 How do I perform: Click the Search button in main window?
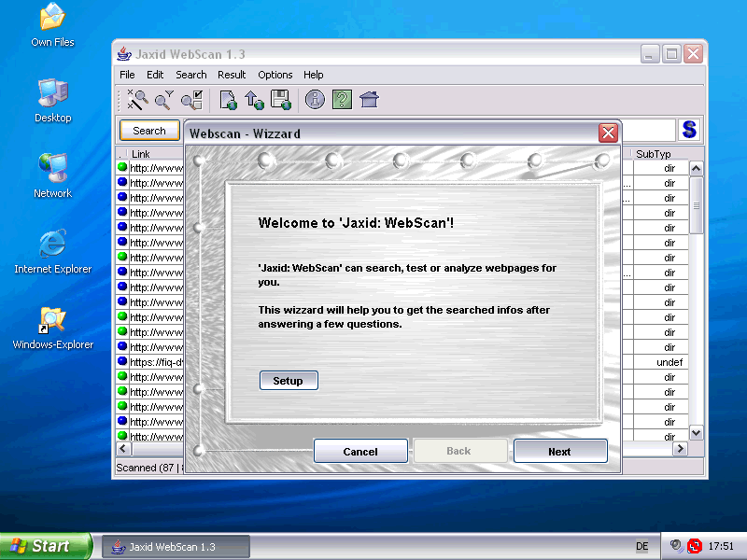coord(149,131)
